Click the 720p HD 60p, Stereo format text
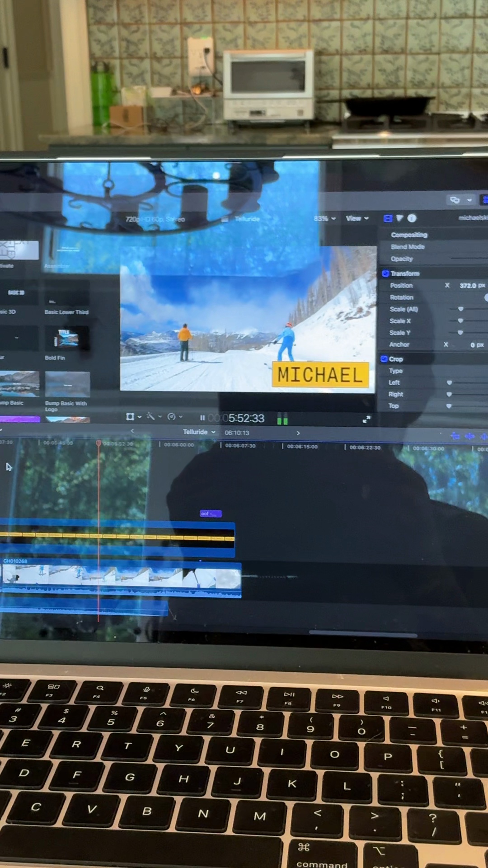The height and width of the screenshot is (868, 488). pos(155,219)
